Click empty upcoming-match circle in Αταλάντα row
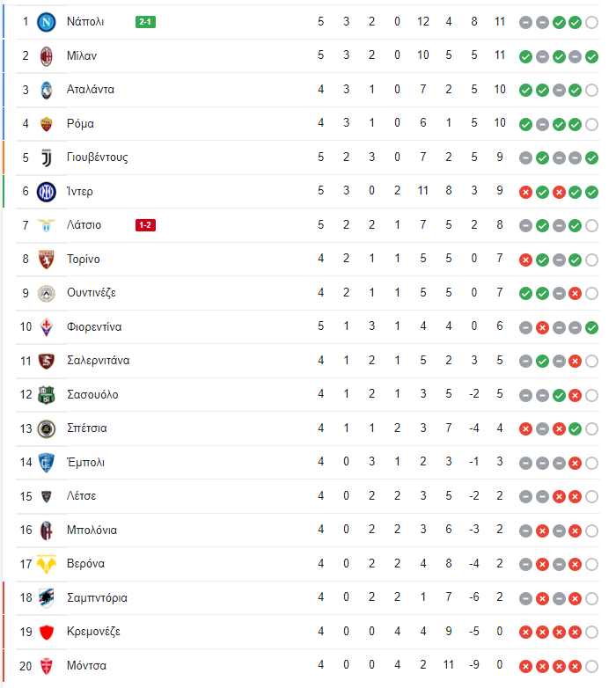 point(591,90)
